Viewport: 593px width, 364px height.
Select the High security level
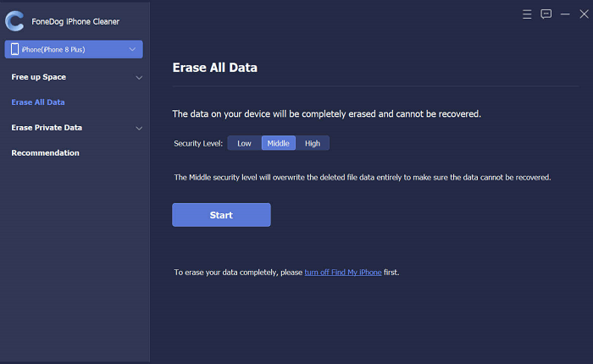coord(313,143)
